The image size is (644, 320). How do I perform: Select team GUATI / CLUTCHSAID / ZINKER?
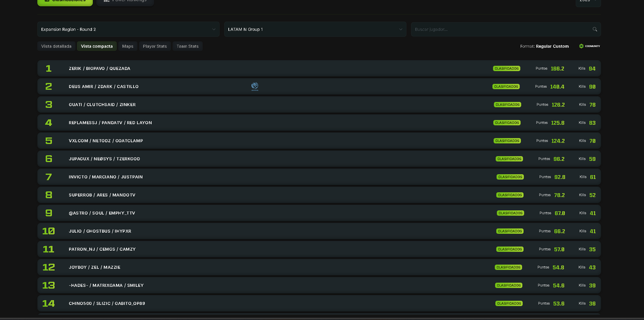coord(102,105)
